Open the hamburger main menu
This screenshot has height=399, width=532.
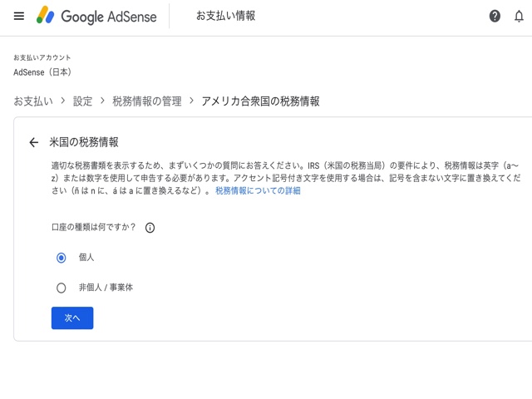(x=19, y=16)
